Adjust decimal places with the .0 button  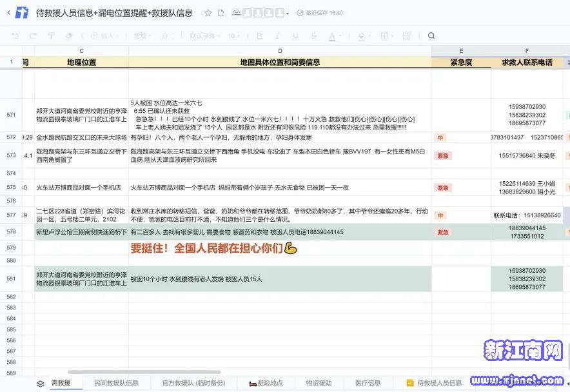pyautogui.click(x=165, y=35)
